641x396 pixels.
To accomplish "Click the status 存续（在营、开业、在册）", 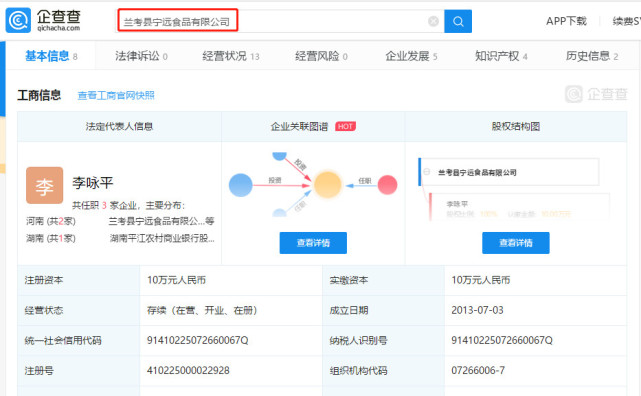I will click(x=202, y=311).
